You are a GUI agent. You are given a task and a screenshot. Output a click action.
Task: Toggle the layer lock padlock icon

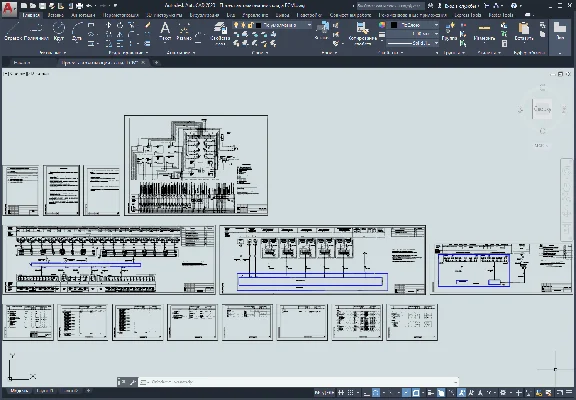tap(251, 25)
